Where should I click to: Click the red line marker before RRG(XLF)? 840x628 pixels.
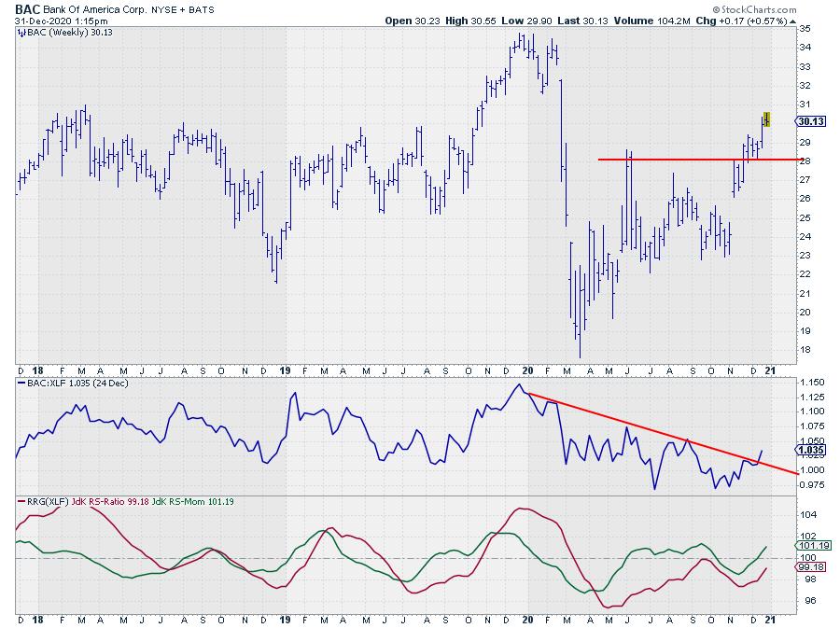click(x=22, y=502)
